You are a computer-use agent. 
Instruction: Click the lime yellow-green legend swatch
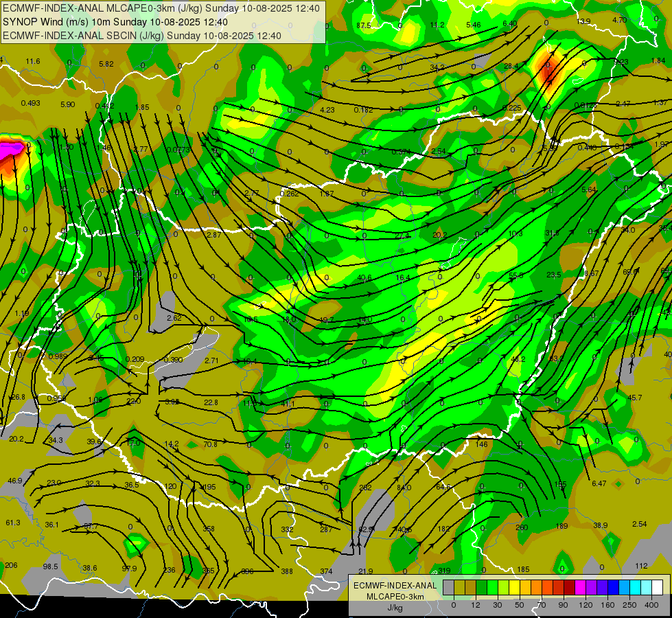coord(504,587)
